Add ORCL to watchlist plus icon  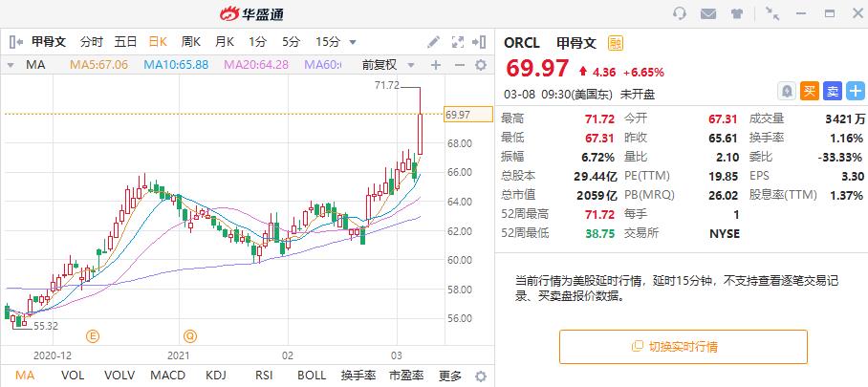click(x=856, y=91)
